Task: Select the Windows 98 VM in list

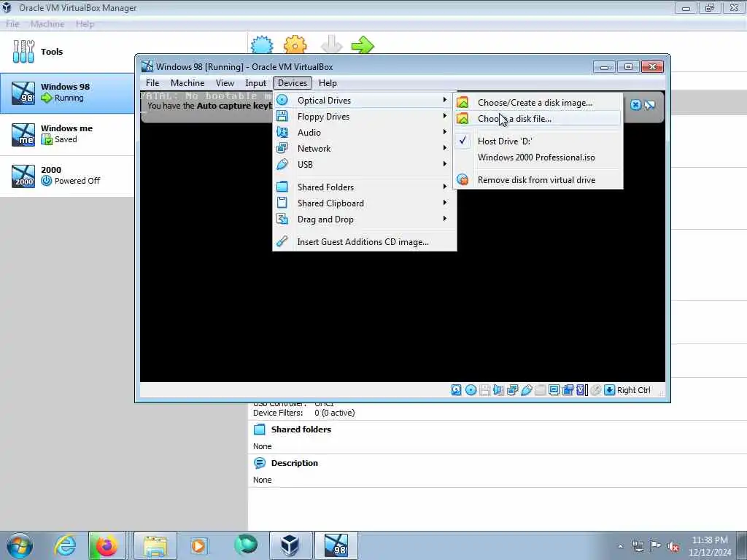Action: (x=67, y=93)
